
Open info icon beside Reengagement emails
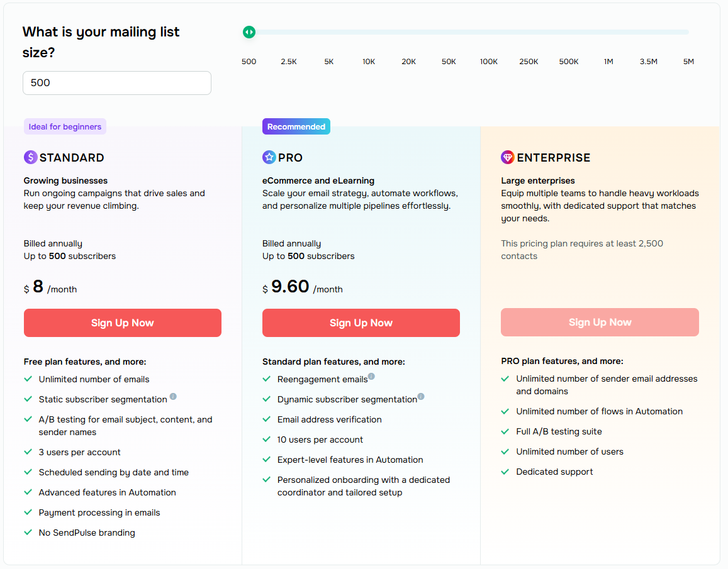pos(371,377)
